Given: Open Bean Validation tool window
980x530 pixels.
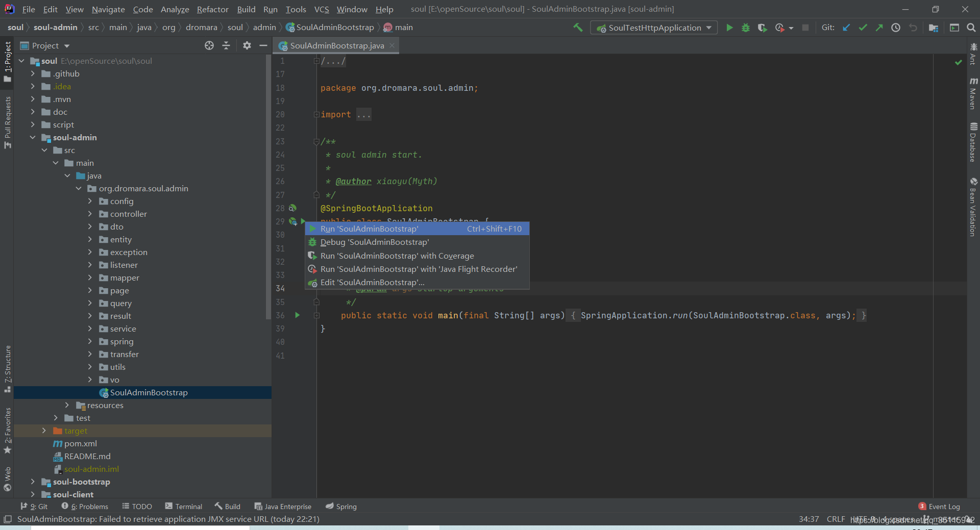Looking at the screenshot, I should click(973, 207).
